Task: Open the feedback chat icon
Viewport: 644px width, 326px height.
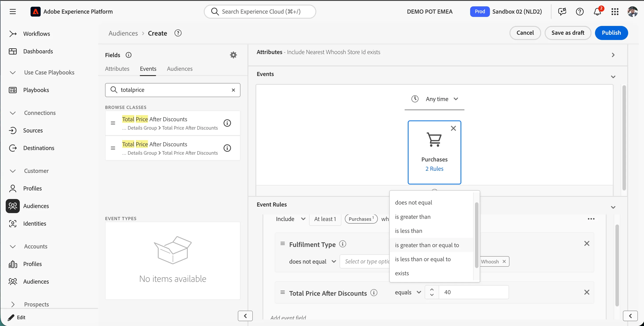Action: pos(562,11)
